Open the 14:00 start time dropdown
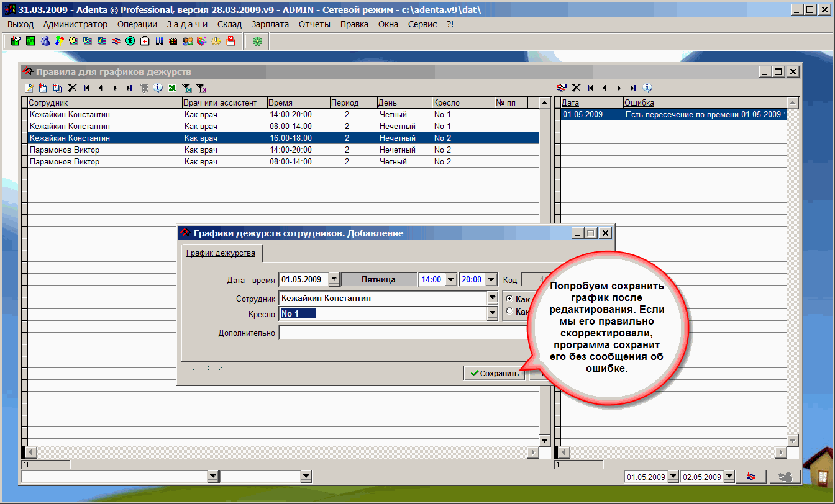The height and width of the screenshot is (504, 835). coord(451,280)
